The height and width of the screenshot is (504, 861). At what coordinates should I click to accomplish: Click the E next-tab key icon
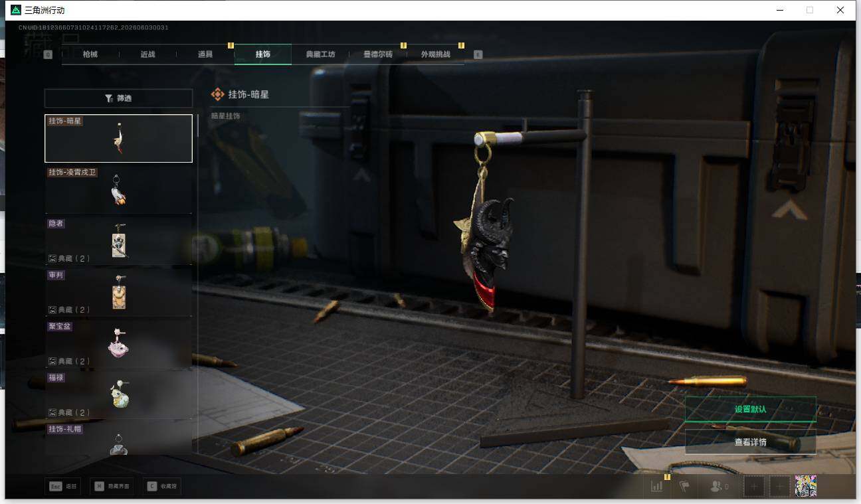coord(478,54)
